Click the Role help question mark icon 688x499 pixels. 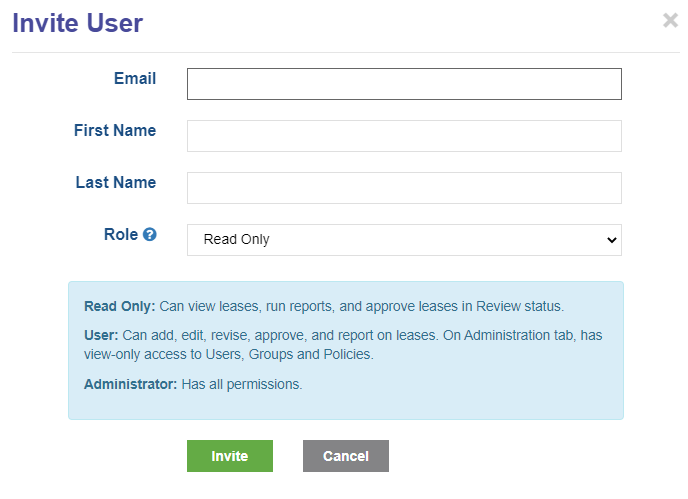click(150, 234)
